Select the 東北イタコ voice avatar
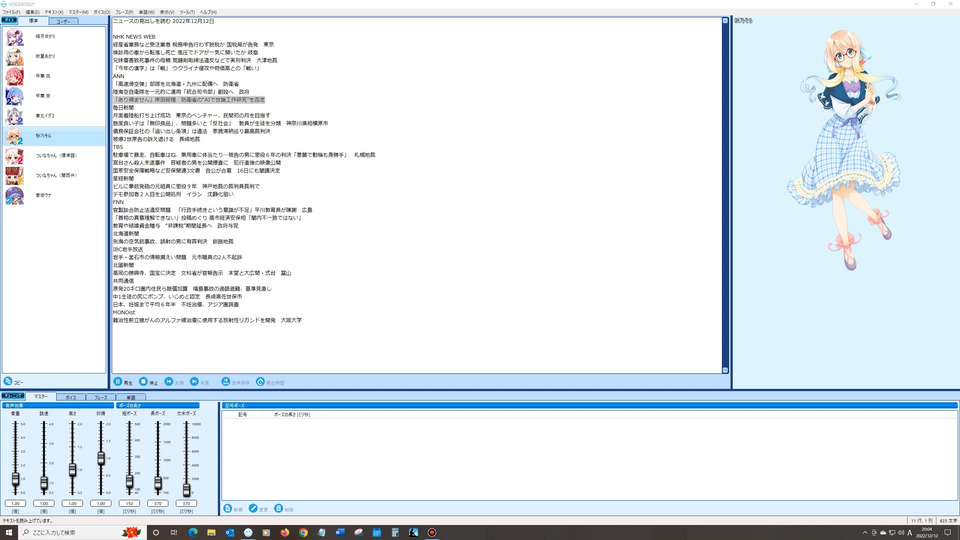 (14, 116)
